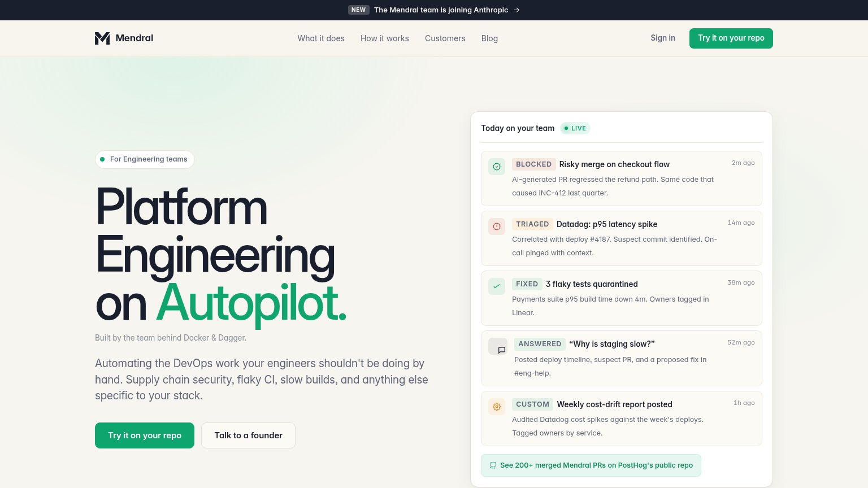This screenshot has height=488, width=868.
Task: Open the 200+ merged Mendral PRs link
Action: 591,465
